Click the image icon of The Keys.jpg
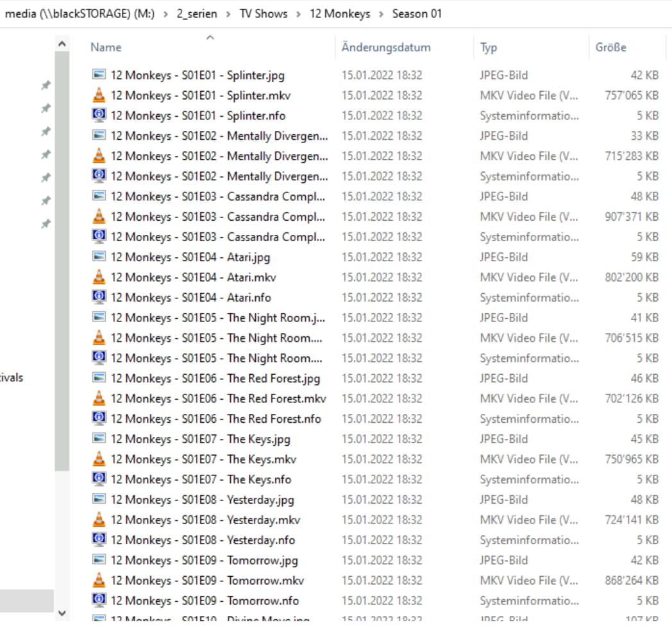Image resolution: width=672 pixels, height=632 pixels. click(x=99, y=438)
